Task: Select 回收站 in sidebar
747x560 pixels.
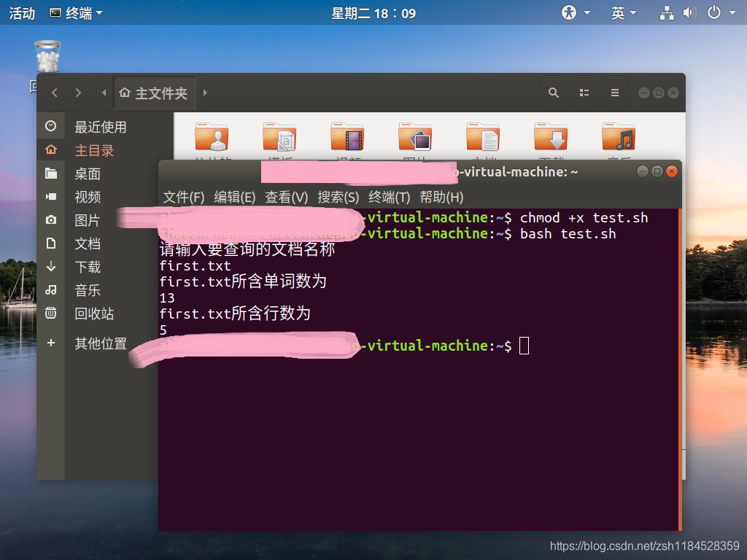Action: (94, 314)
